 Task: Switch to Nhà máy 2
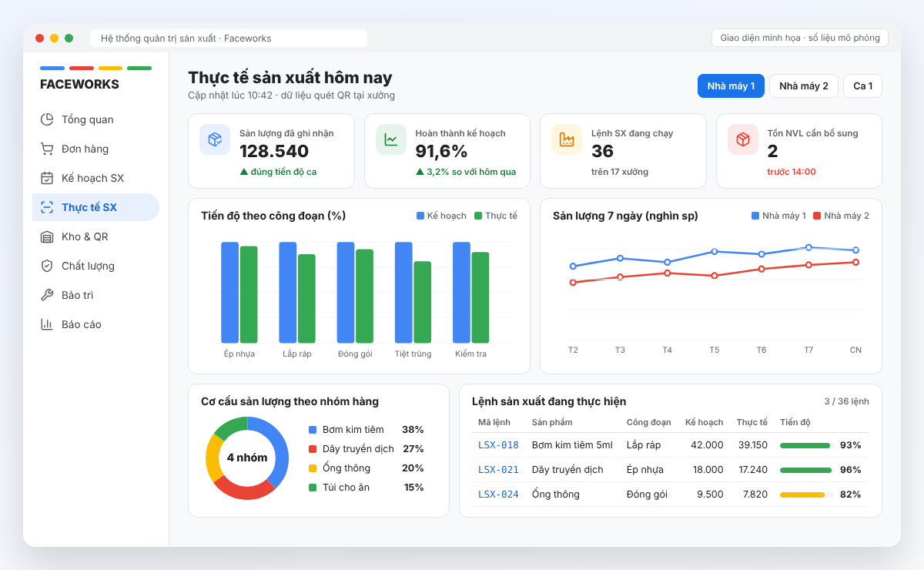pos(804,85)
